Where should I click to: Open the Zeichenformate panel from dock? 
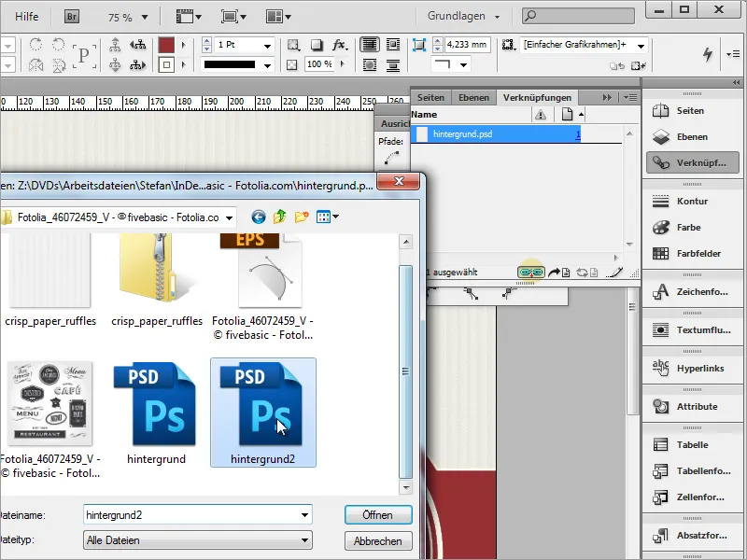click(x=691, y=292)
